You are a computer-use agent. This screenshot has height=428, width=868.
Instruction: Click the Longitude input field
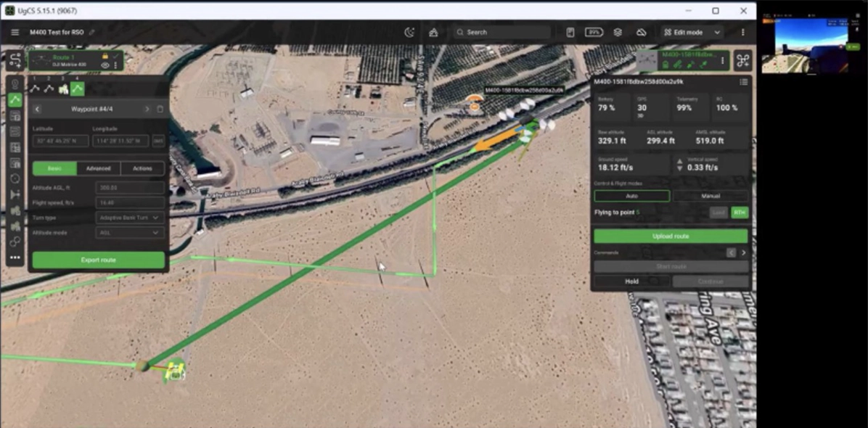pyautogui.click(x=120, y=141)
